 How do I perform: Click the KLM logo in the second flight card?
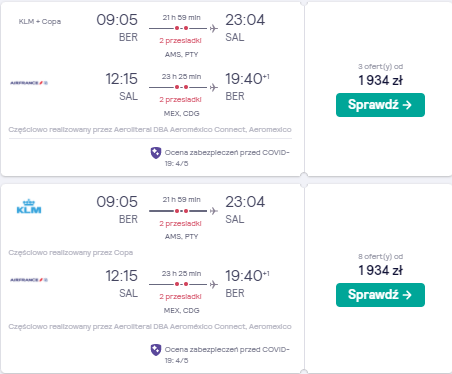[x=29, y=206]
